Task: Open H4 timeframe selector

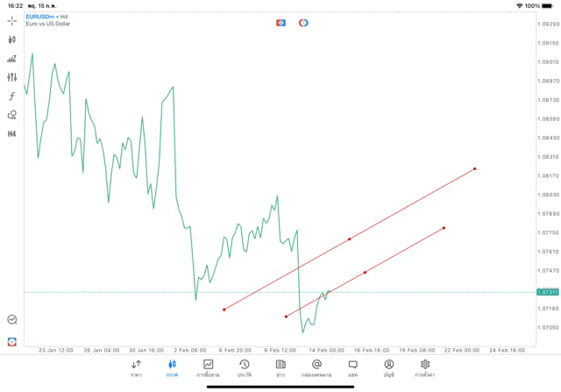Action: (x=12, y=134)
